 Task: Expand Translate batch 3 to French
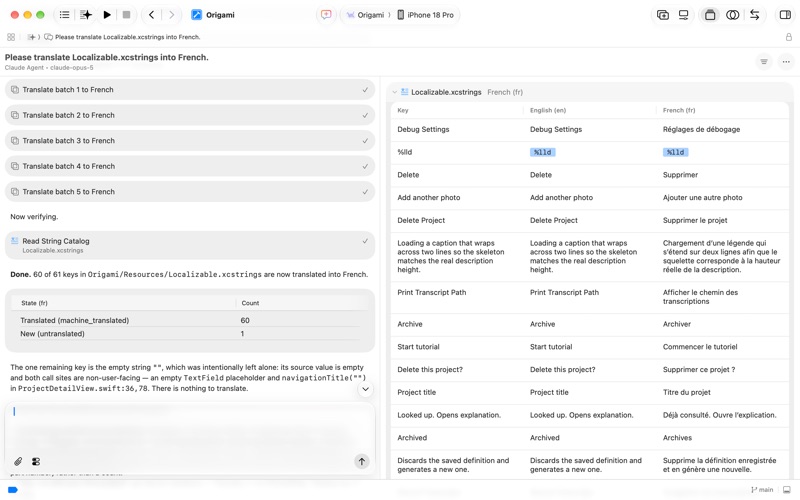190,140
